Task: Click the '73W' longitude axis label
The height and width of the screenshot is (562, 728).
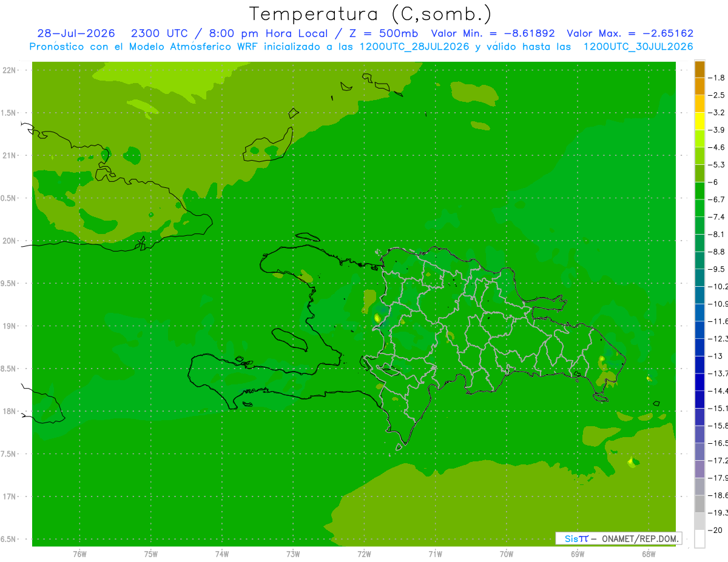Action: [293, 554]
